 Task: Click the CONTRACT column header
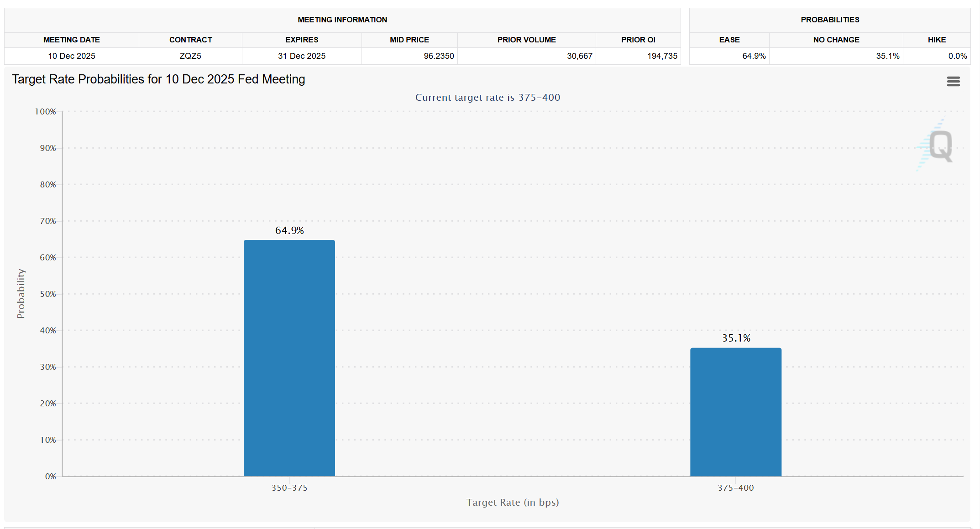pos(190,40)
